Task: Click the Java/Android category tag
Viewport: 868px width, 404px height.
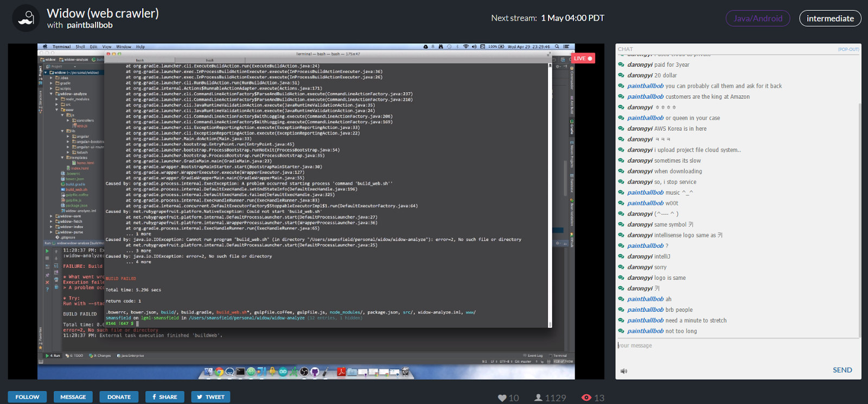Action: click(x=758, y=18)
